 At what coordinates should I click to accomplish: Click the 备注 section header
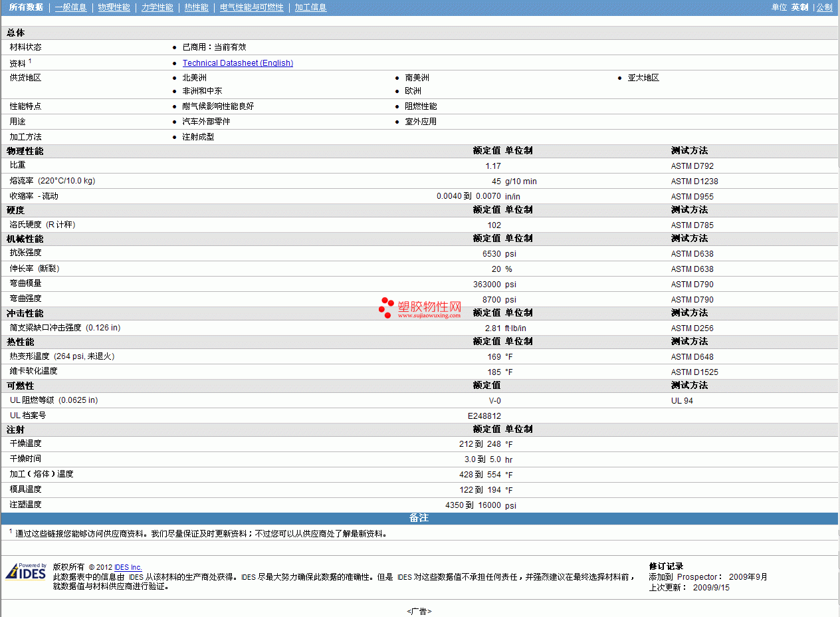tap(419, 518)
